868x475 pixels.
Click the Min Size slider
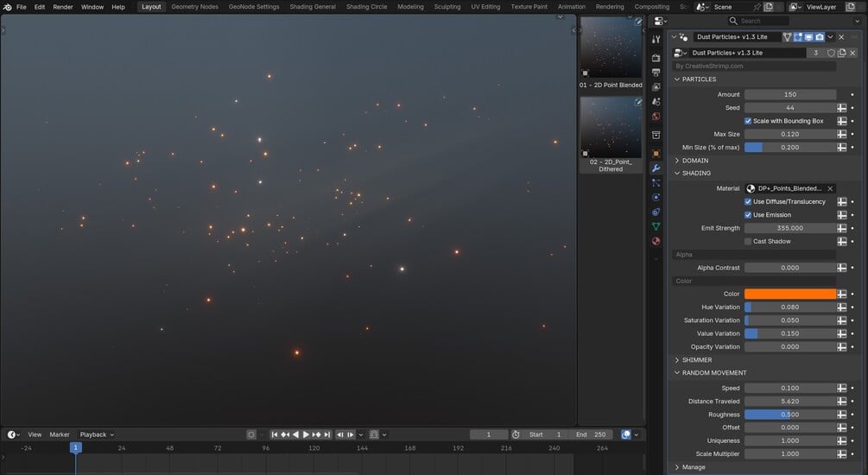[x=790, y=148]
